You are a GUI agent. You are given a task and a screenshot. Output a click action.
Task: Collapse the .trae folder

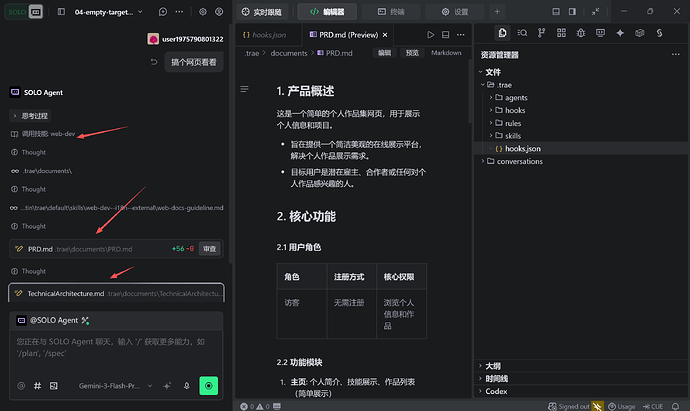(x=581, y=85)
